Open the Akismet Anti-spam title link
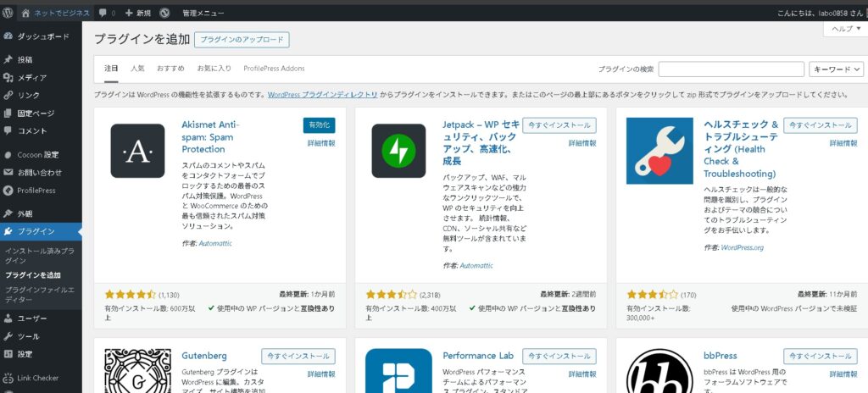 point(210,136)
